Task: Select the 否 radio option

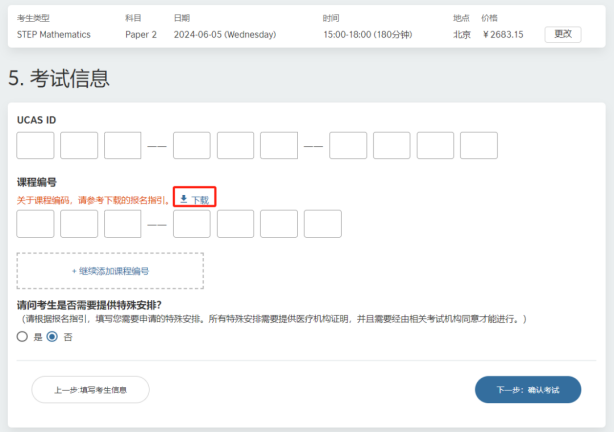Action: point(52,337)
